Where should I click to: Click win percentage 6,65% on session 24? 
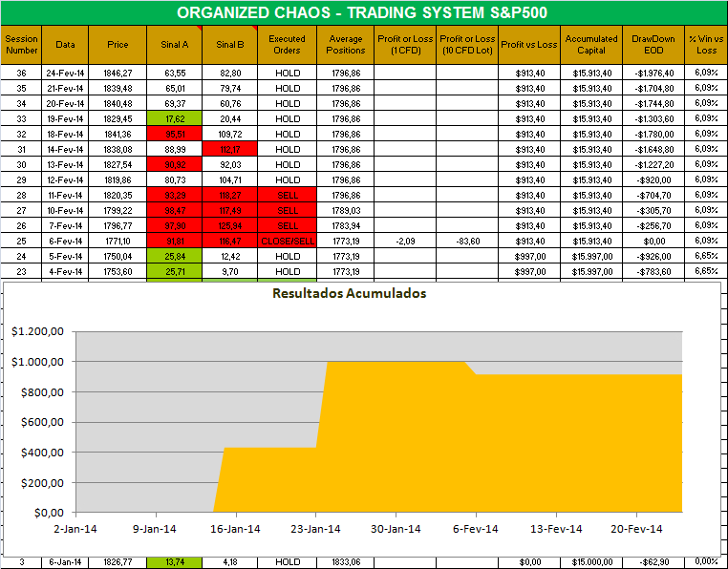(x=706, y=256)
